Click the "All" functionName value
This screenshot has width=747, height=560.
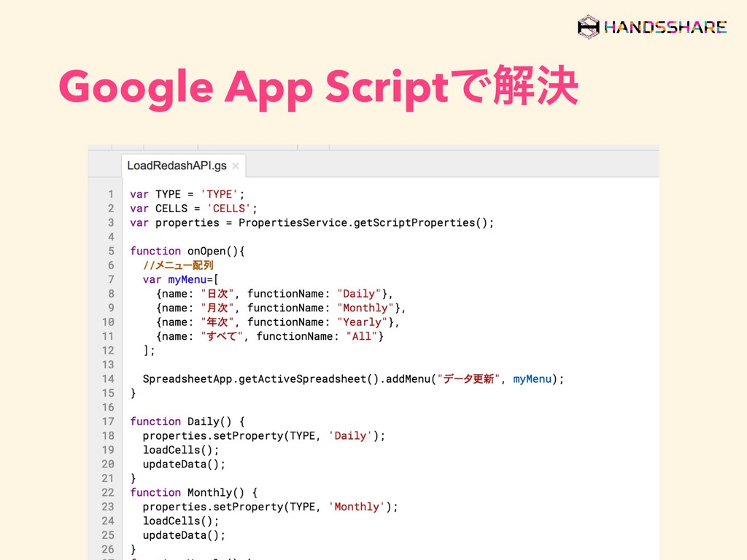coord(362,336)
